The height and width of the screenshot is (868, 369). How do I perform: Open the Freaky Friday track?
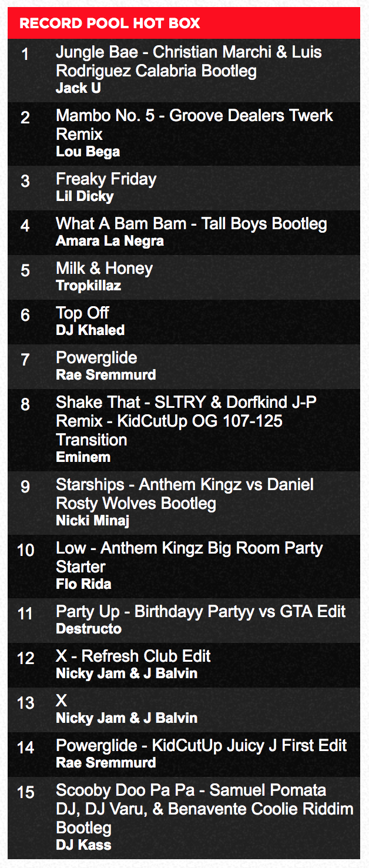(106, 179)
